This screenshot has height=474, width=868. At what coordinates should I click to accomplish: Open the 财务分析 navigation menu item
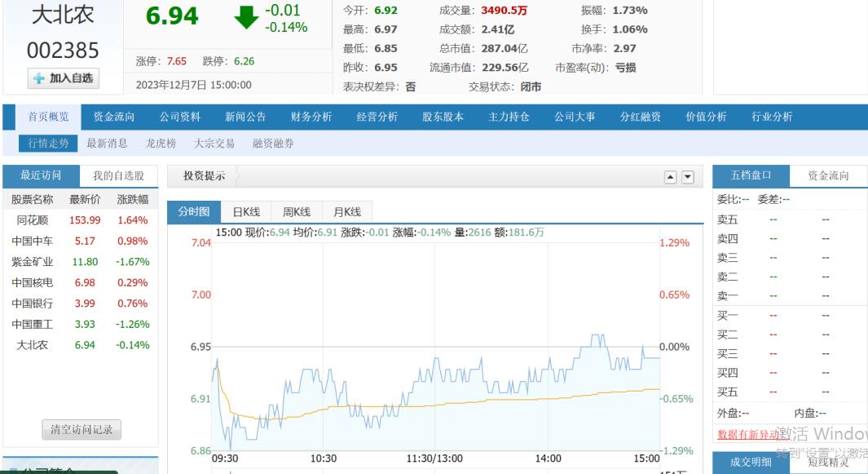point(311,117)
